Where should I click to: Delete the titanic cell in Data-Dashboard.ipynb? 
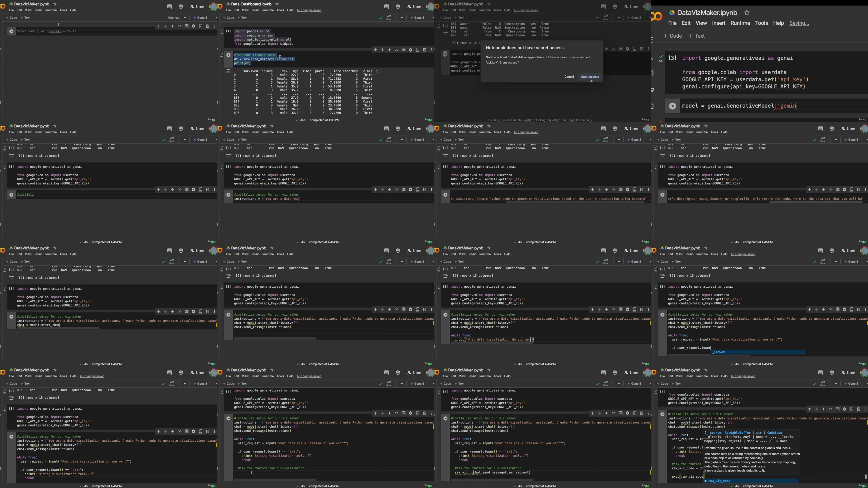coord(425,50)
